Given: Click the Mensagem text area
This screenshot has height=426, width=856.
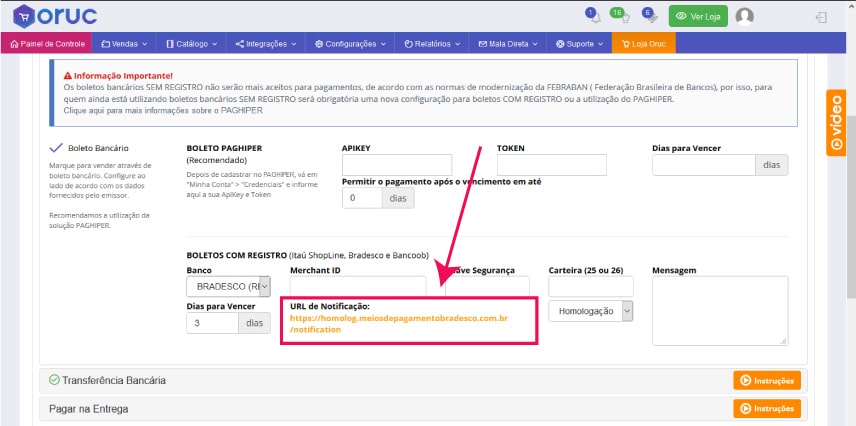Looking at the screenshot, I should [720, 311].
